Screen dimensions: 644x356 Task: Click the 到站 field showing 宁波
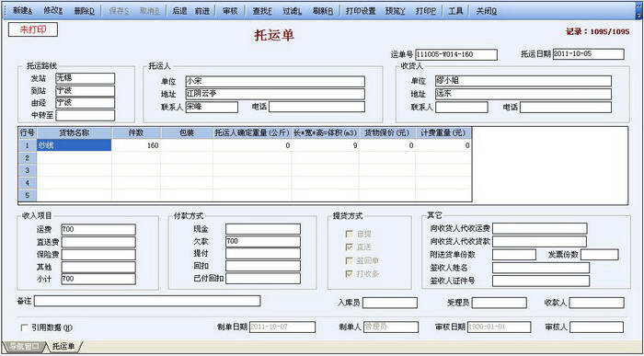point(85,91)
